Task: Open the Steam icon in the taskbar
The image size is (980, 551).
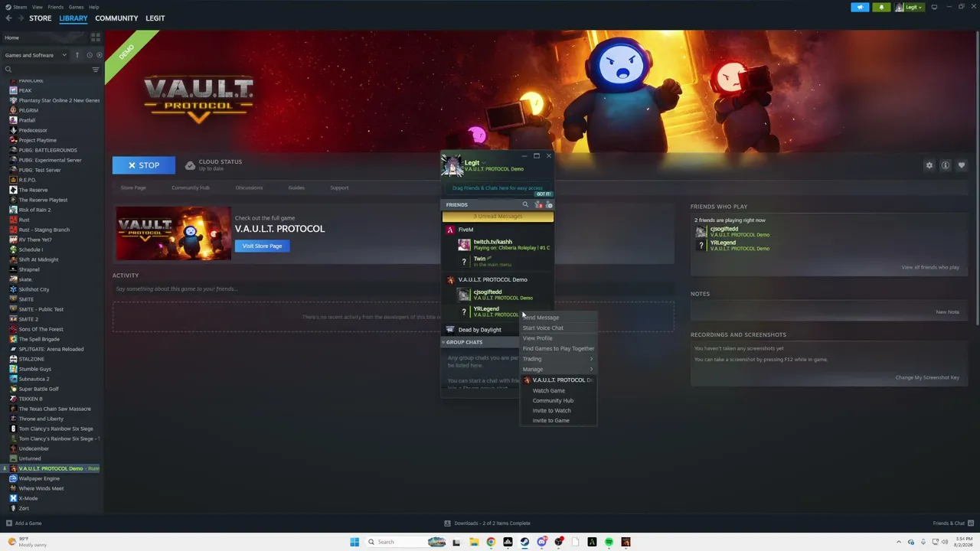Action: pos(524,542)
